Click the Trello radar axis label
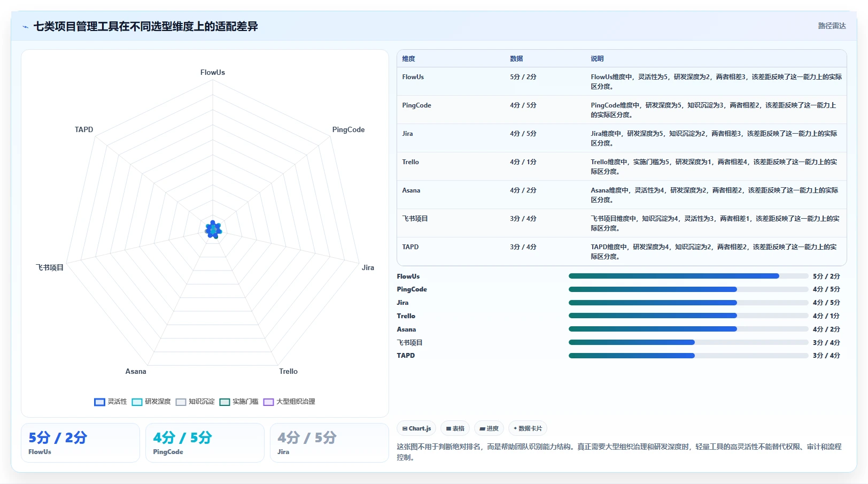Screen dimensions: 868x484 [288, 371]
